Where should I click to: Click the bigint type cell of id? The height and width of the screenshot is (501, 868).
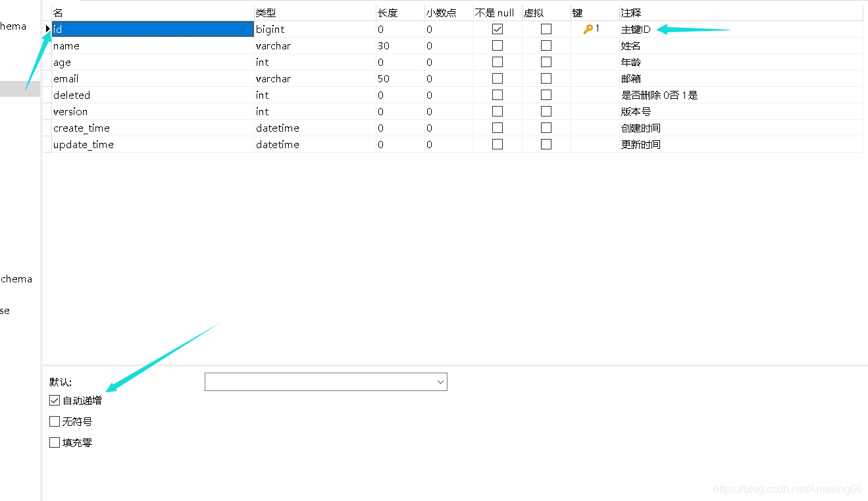click(x=315, y=29)
